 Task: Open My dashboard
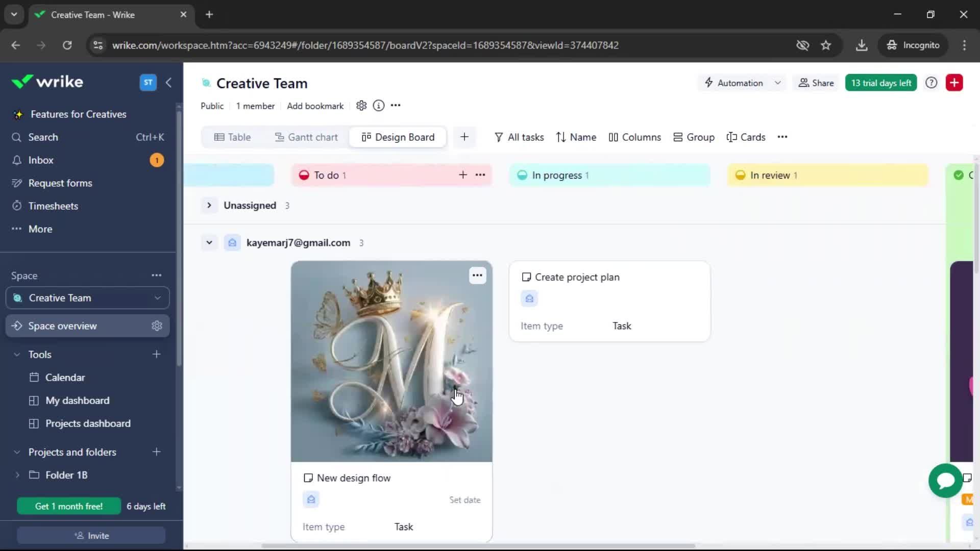(x=77, y=400)
